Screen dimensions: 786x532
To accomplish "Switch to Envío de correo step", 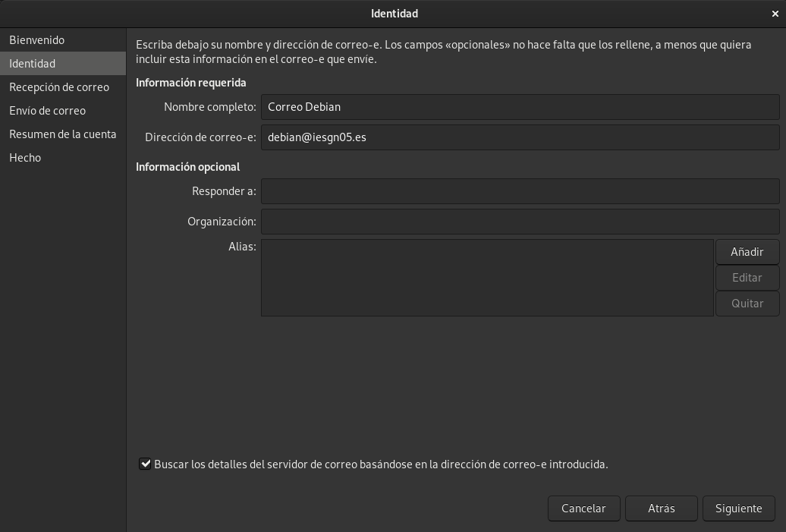I will pyautogui.click(x=47, y=111).
